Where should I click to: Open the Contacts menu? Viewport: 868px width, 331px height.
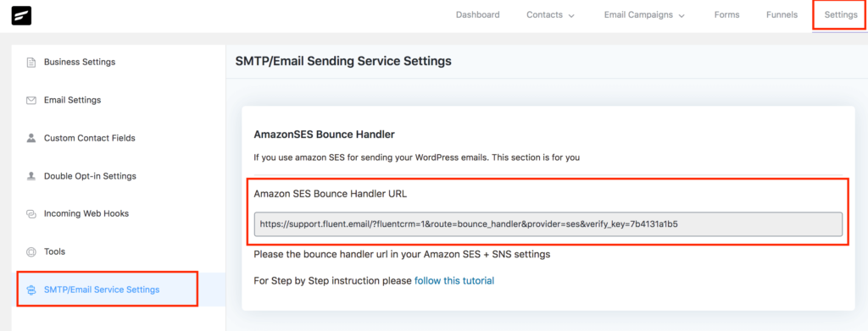[x=545, y=15]
